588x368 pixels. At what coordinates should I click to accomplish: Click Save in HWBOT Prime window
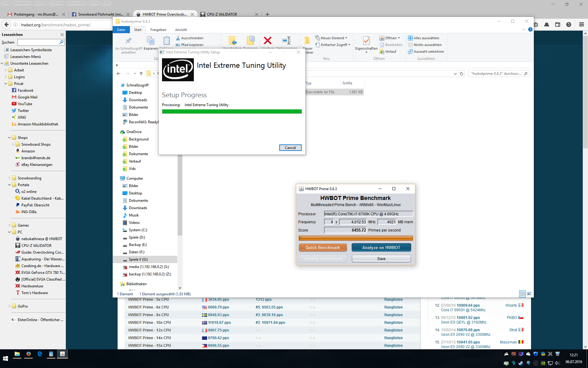(381, 259)
